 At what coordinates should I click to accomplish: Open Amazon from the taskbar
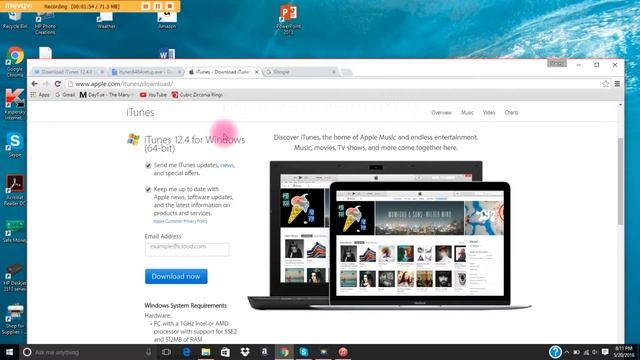tap(264, 352)
